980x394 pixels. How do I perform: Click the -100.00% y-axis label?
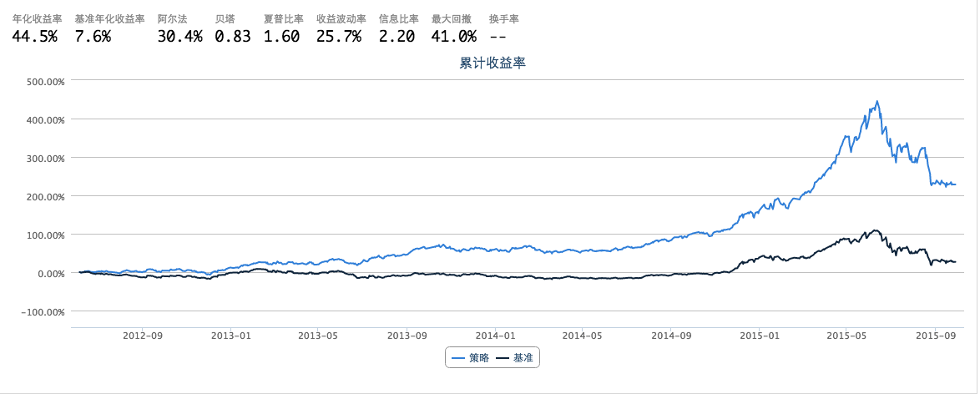click(x=44, y=312)
